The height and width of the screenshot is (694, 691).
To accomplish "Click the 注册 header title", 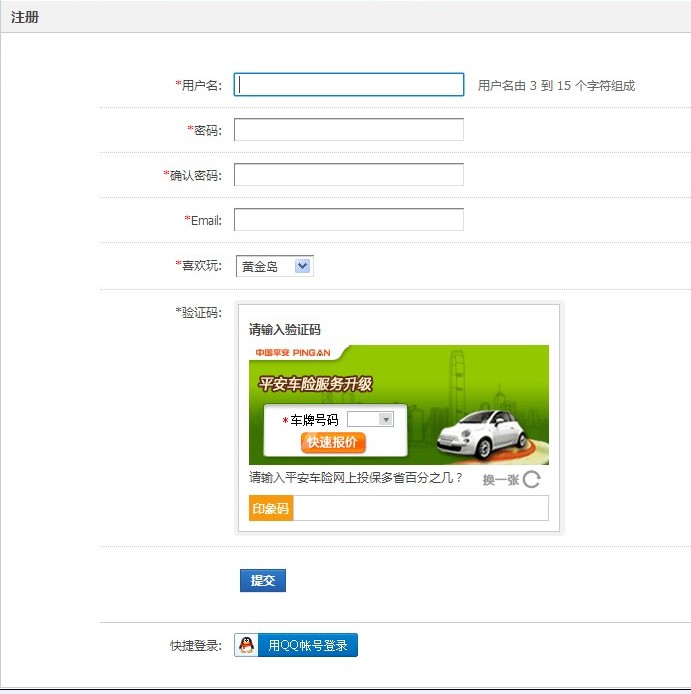I will [25, 17].
